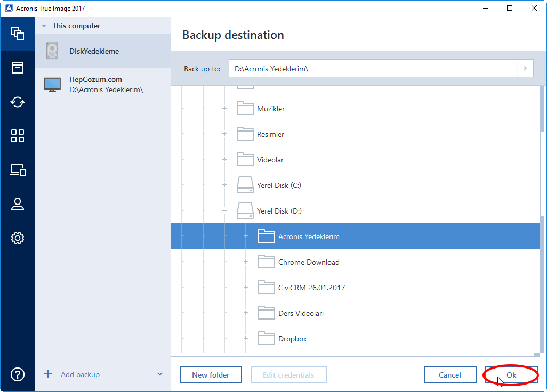Image resolution: width=547 pixels, height=392 pixels.
Task: Select Yerel Disk (C:) in the tree
Action: [279, 185]
